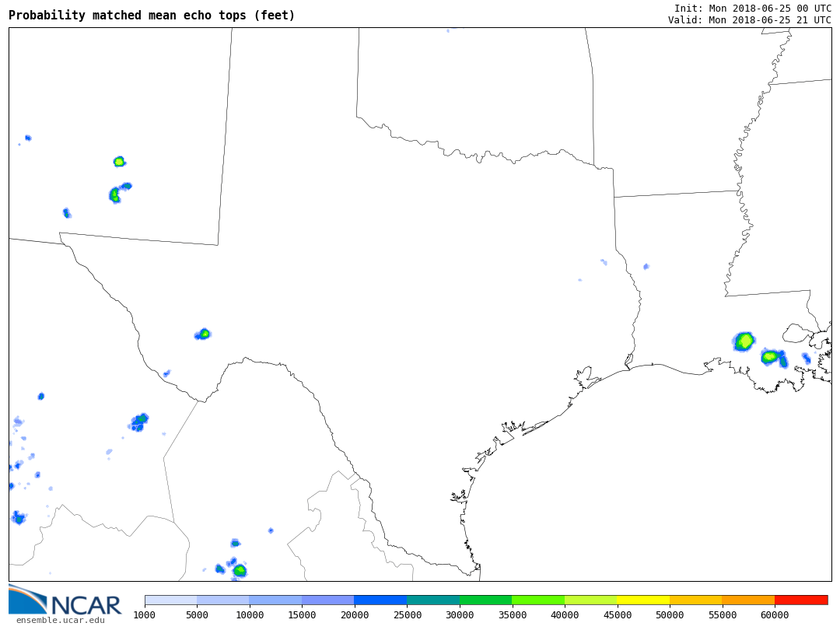Viewport: 840px width, 630px height.
Task: Open the ensemble.ucar.edu link text
Action: [60, 620]
